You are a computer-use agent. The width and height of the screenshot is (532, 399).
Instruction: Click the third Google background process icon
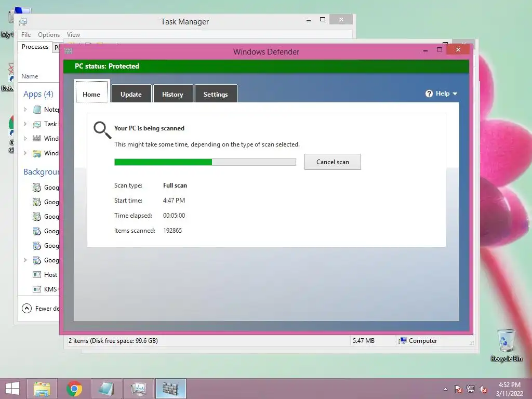(37, 217)
